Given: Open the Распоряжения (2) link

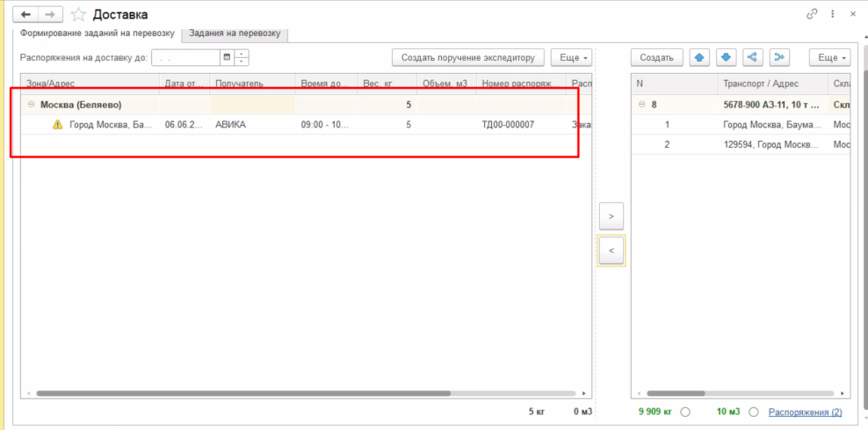Looking at the screenshot, I should click(805, 412).
